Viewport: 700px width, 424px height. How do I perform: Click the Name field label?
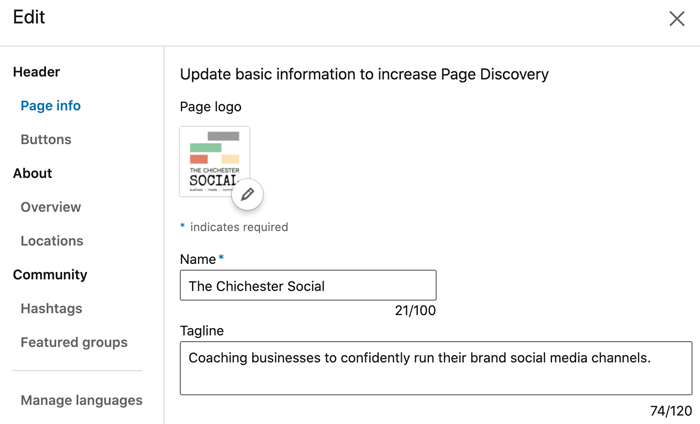(198, 259)
